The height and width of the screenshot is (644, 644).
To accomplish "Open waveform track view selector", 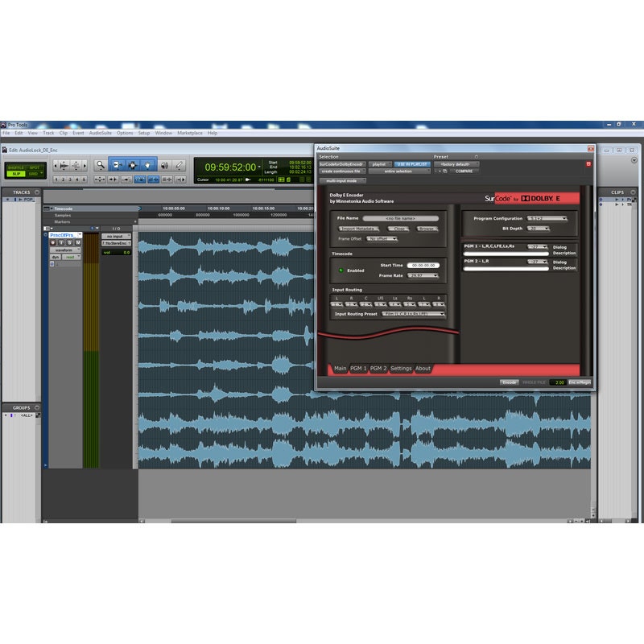I will [65, 250].
